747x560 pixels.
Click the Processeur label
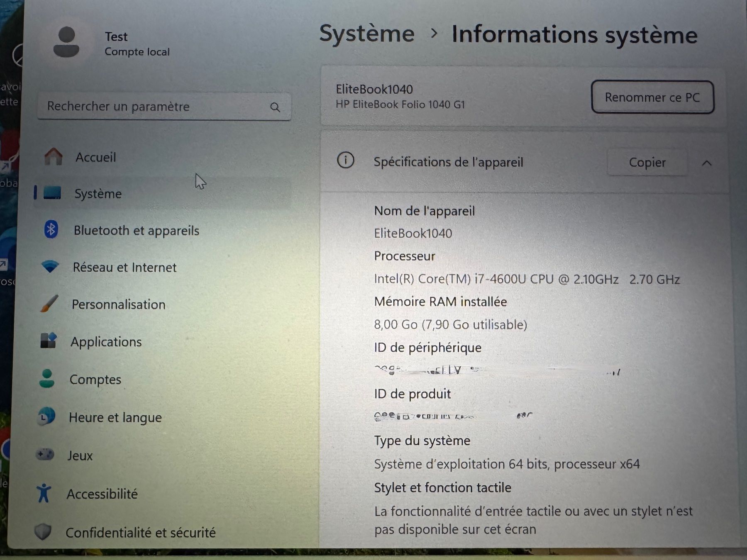[405, 256]
